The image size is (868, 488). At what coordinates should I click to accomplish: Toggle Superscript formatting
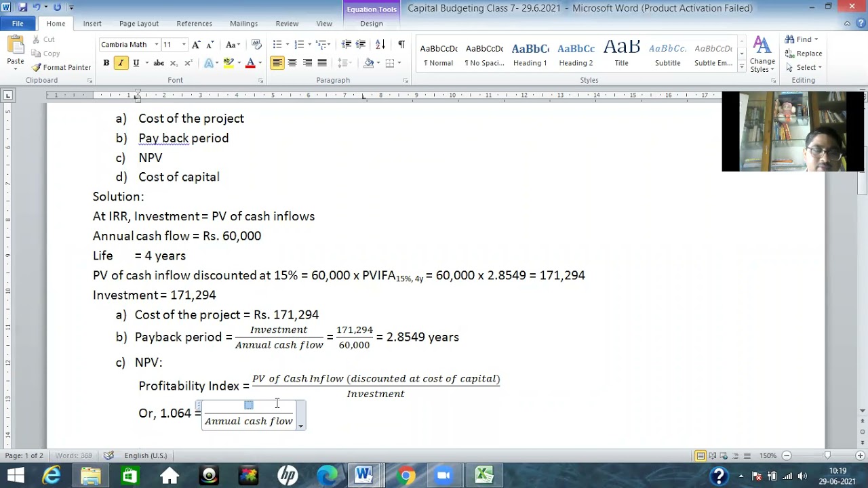[189, 63]
